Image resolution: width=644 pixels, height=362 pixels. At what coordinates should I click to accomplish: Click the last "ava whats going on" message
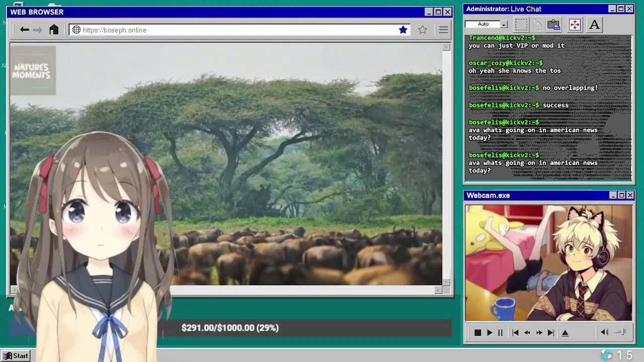(x=533, y=167)
